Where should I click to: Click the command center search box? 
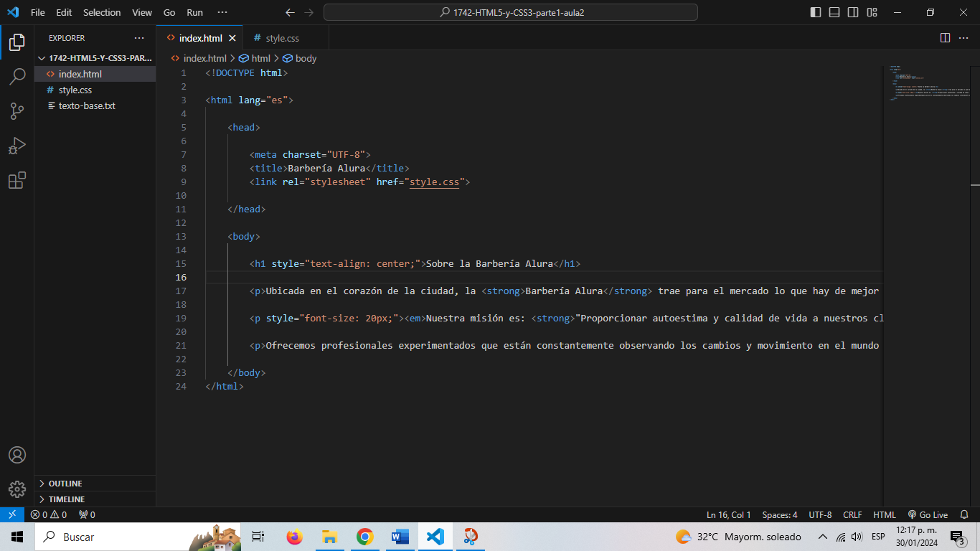(511, 12)
